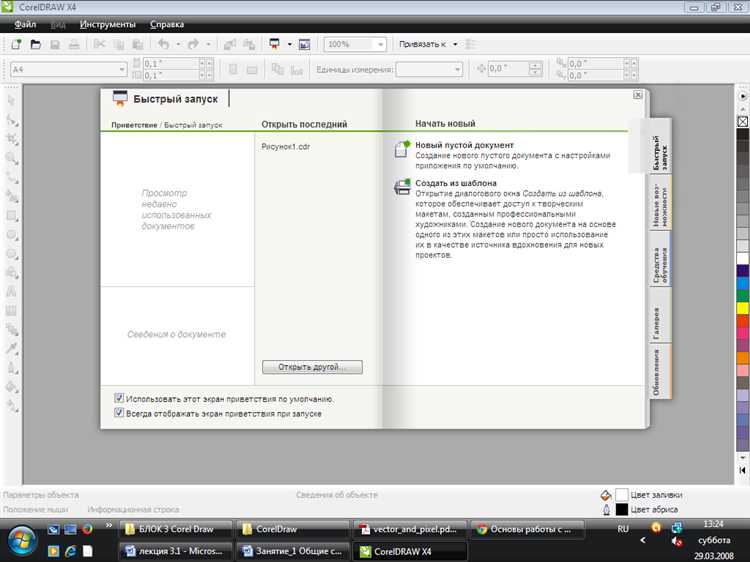Show hidden tray icons arrow in taskbar
Viewport: 750px width, 562px height.
coord(643,540)
